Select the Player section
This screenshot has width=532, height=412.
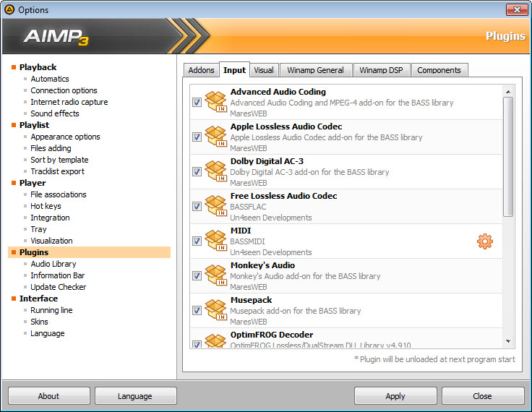(33, 183)
